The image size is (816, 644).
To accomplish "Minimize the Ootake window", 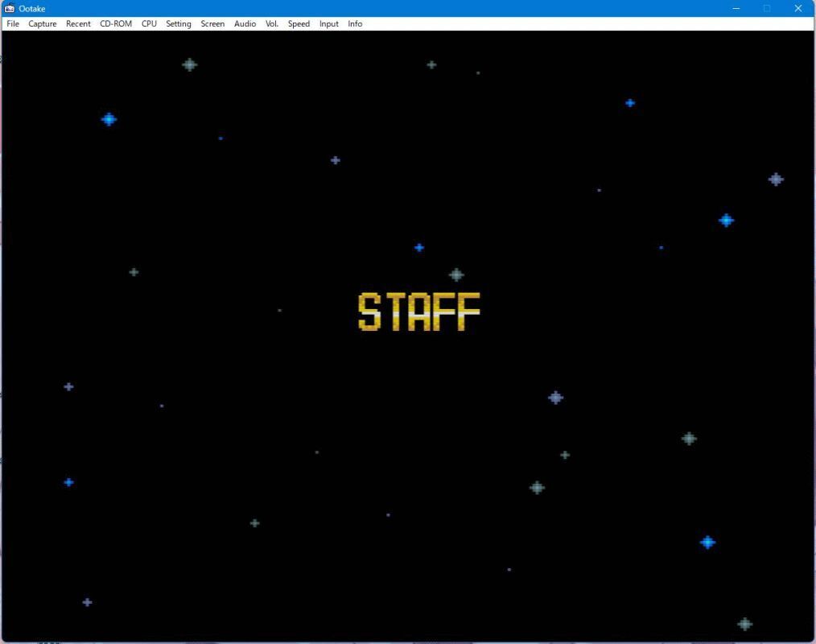I will [736, 8].
